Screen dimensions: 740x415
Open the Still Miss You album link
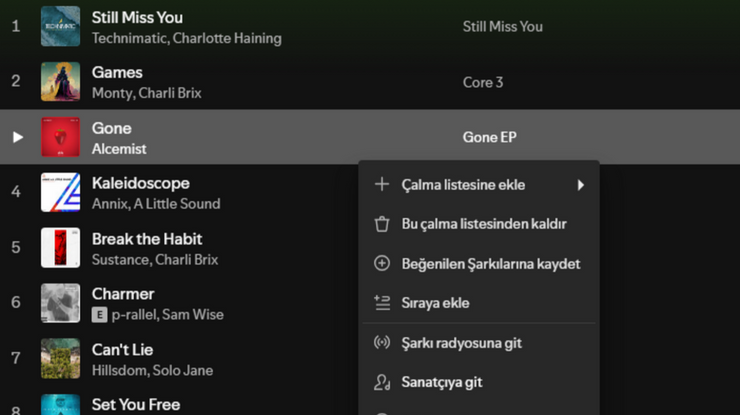(503, 26)
